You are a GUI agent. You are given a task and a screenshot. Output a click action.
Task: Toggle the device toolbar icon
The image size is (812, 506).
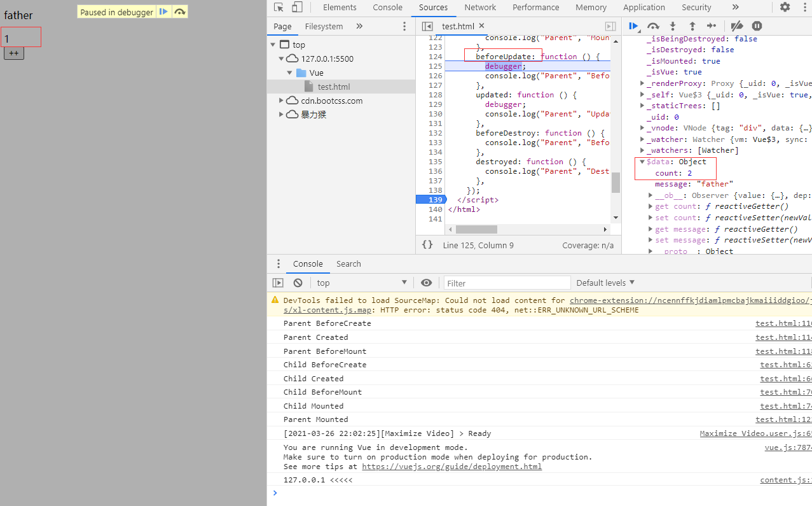(297, 8)
